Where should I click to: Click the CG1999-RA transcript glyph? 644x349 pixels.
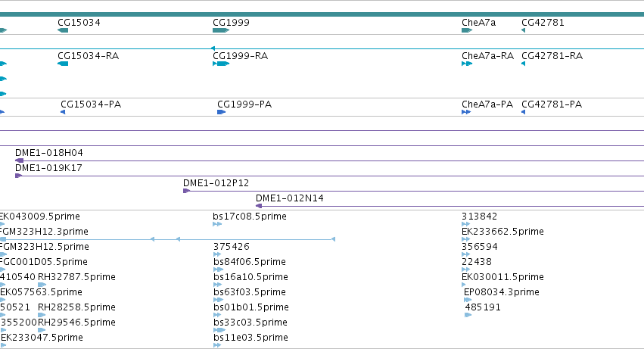click(221, 64)
